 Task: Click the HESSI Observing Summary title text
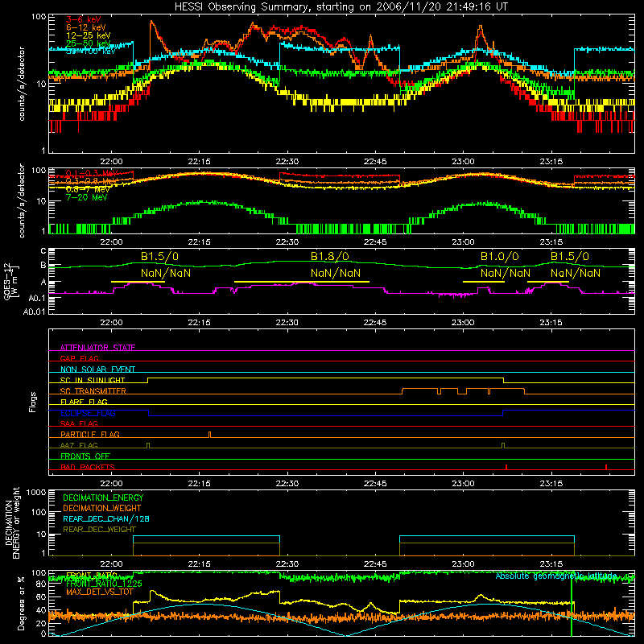pyautogui.click(x=341, y=6)
